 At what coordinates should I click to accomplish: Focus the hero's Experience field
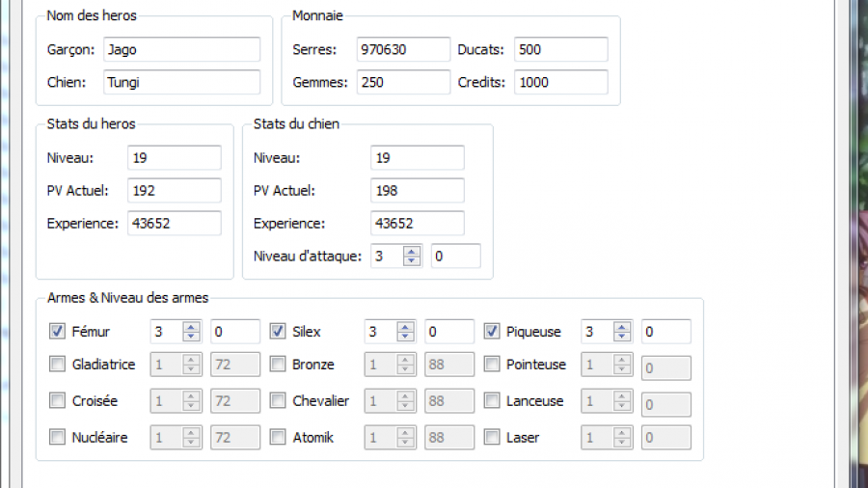point(174,224)
